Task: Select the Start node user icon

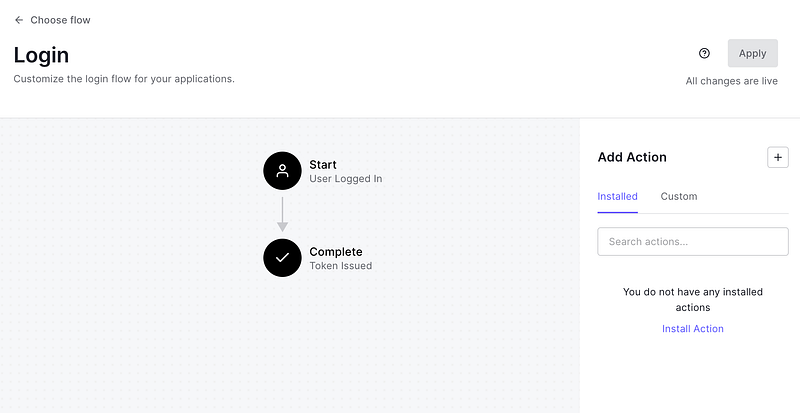Action: pos(282,171)
